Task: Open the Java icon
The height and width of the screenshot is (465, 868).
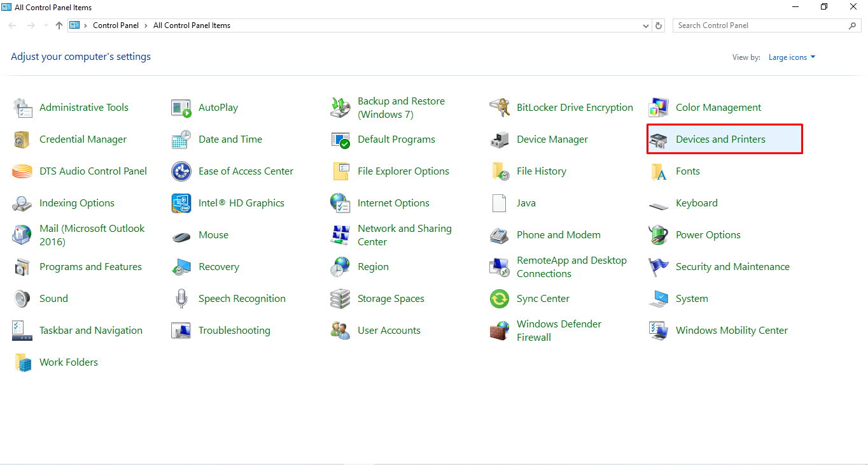Action: [x=500, y=203]
